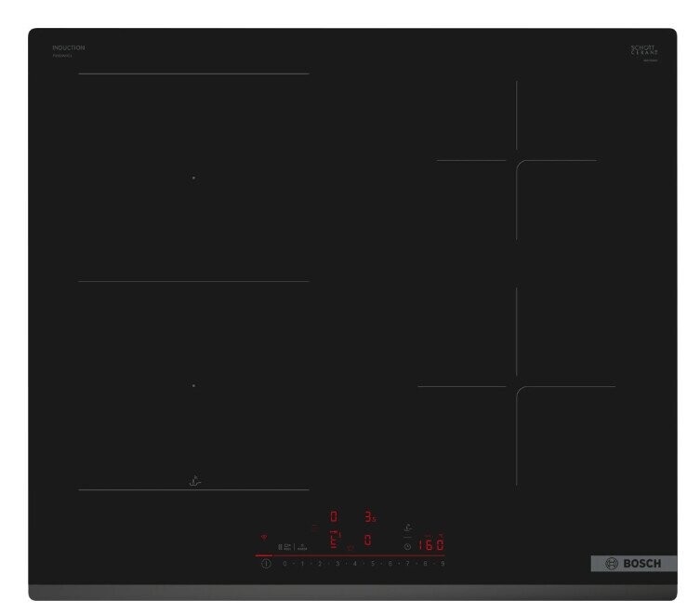
Task: Set power level 8 on slider
Action: coord(425,564)
